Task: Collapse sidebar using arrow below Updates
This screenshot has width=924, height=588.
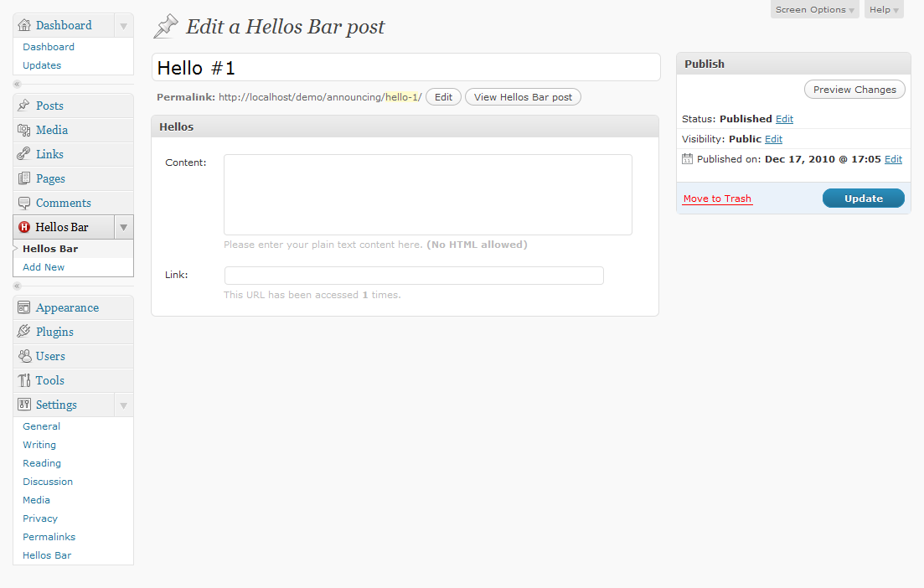Action: (17, 85)
